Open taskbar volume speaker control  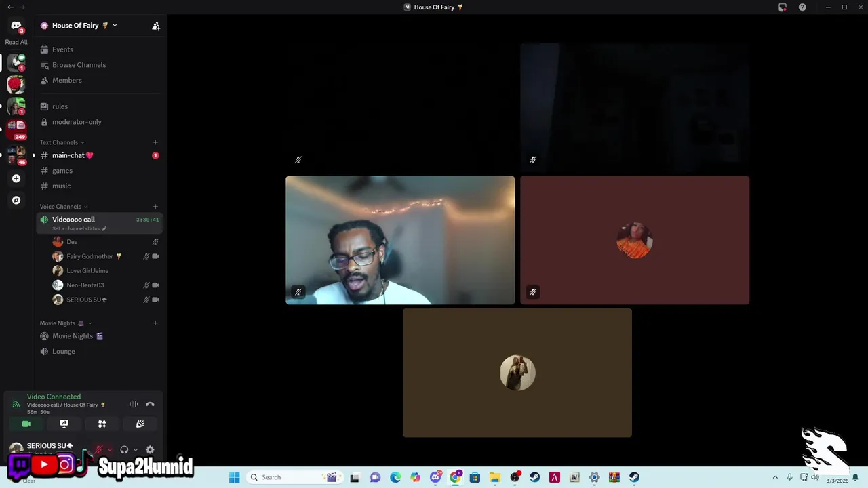click(815, 477)
